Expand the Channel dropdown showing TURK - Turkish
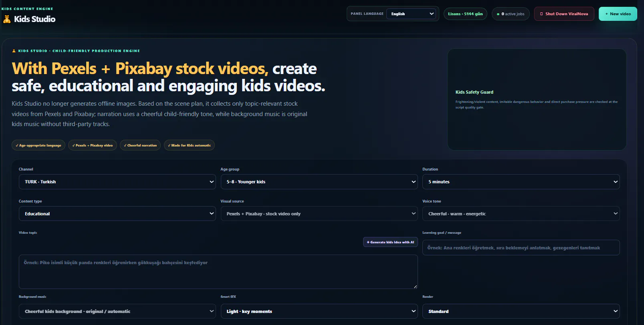The width and height of the screenshot is (644, 325). tap(117, 182)
